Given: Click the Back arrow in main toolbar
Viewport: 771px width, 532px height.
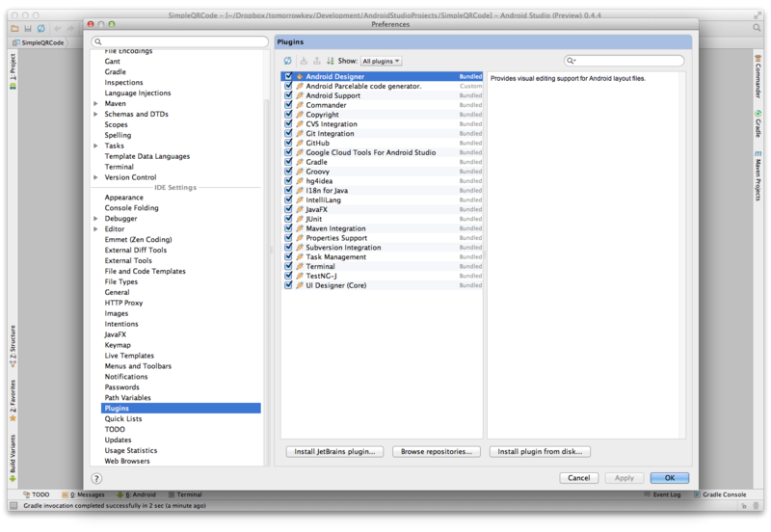Looking at the screenshot, I should [58, 29].
